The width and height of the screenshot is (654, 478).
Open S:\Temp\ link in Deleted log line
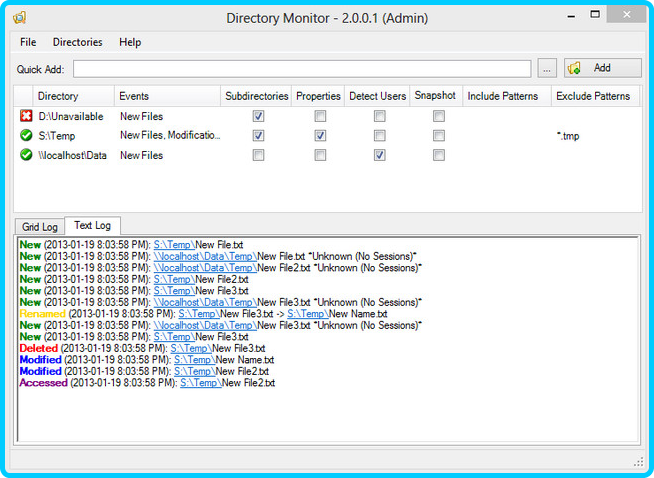tap(191, 348)
